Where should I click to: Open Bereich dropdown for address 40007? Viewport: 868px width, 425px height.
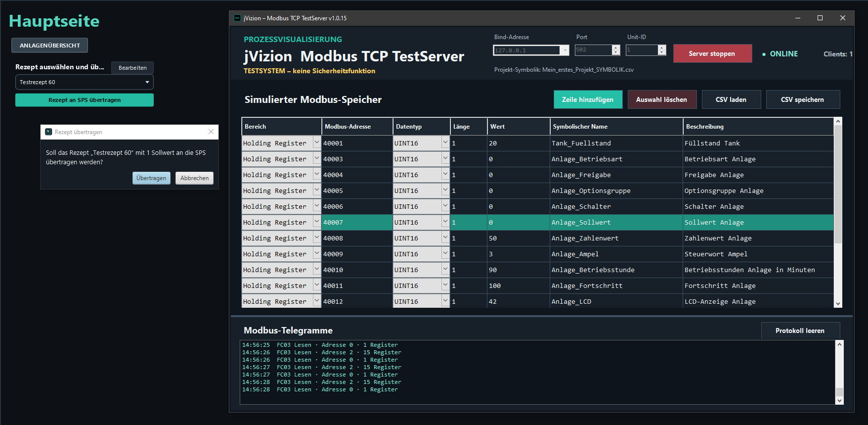317,222
